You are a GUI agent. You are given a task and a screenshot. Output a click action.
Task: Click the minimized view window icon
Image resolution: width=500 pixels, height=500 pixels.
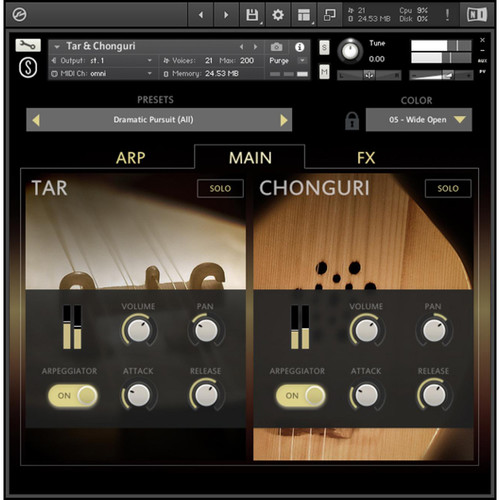click(x=330, y=15)
